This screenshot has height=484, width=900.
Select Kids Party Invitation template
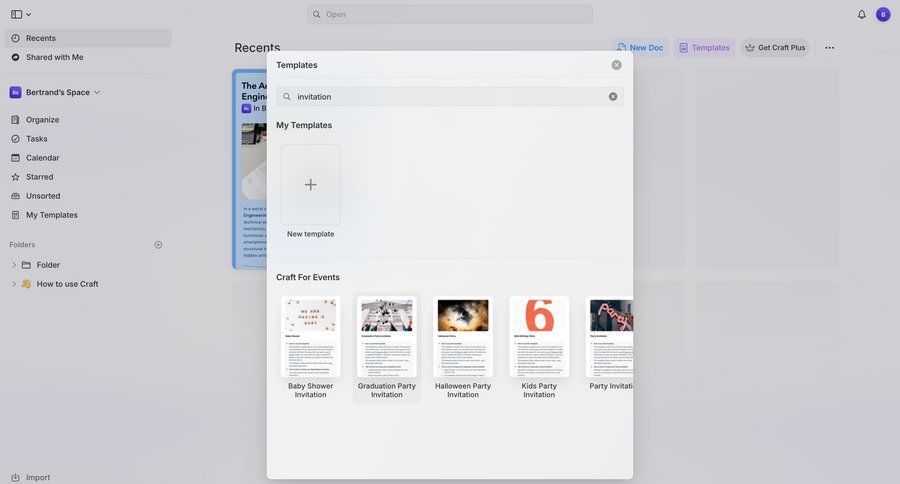pyautogui.click(x=539, y=347)
